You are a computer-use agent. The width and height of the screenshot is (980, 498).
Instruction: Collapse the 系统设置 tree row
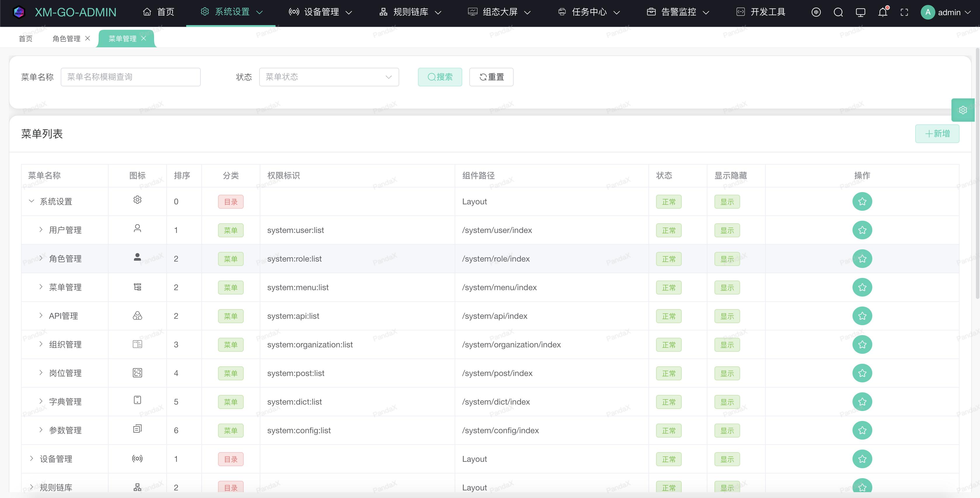tap(32, 201)
